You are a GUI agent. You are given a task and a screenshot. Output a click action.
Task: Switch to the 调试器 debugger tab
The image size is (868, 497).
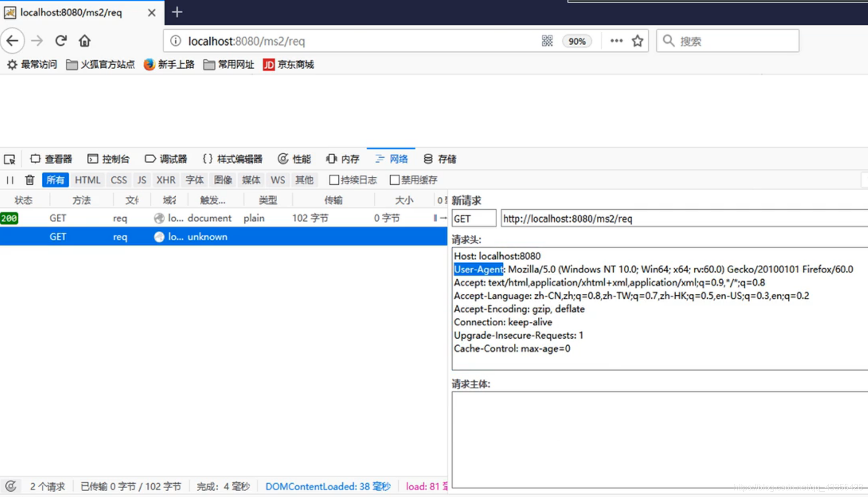[166, 159]
